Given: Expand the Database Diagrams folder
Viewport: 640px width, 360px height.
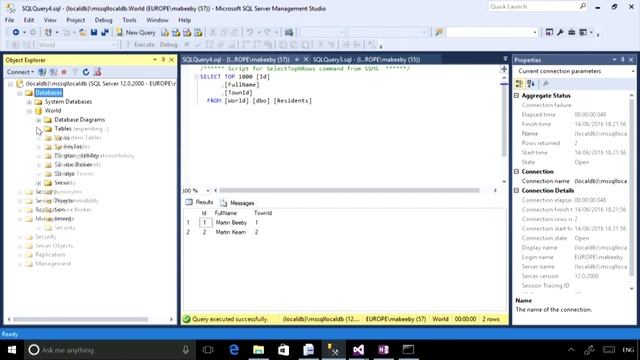Looking at the screenshot, I should [38, 120].
